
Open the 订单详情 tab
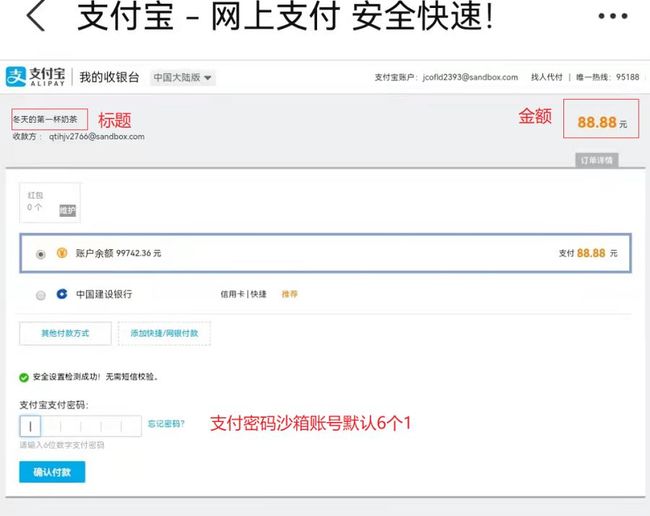[x=597, y=160]
